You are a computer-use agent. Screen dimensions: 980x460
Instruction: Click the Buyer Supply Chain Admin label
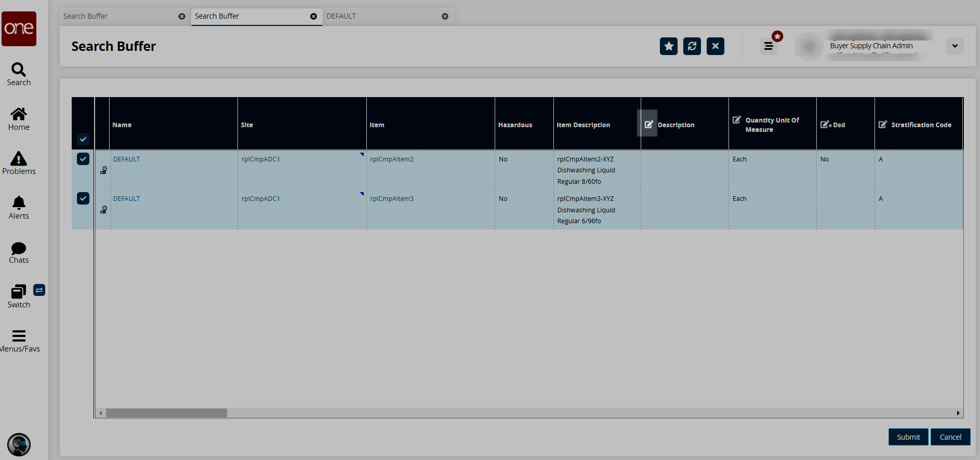click(871, 46)
